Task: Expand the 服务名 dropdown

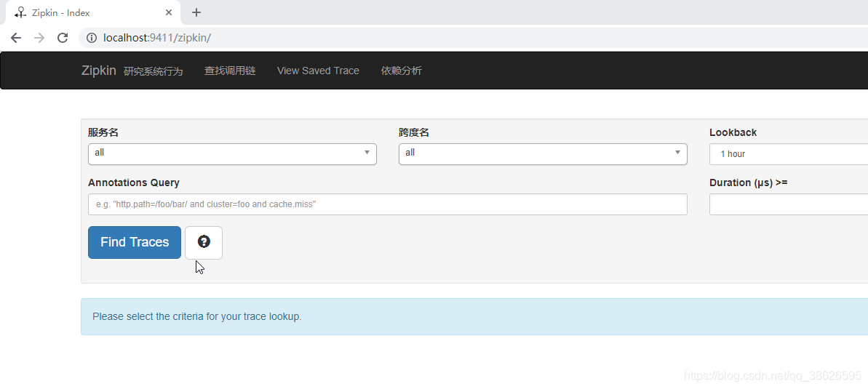Action: pyautogui.click(x=233, y=154)
